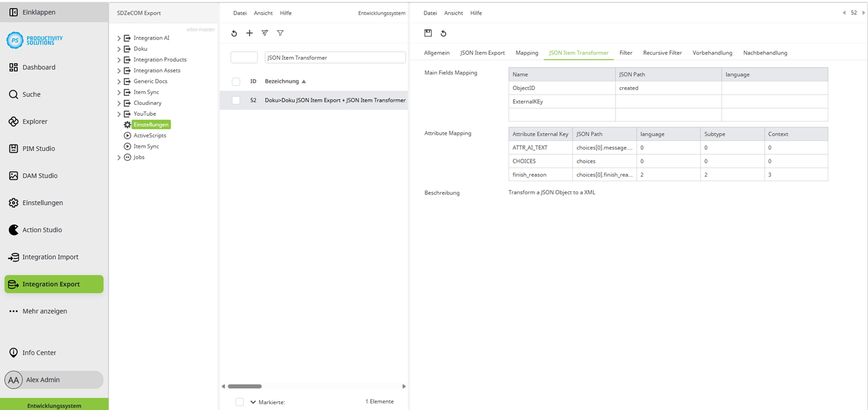868x410 pixels.
Task: Open Hilfe menu in detail panel
Action: 476,13
